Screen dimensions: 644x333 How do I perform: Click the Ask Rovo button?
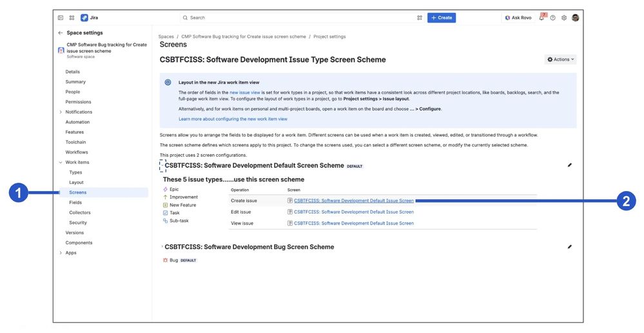(x=518, y=17)
